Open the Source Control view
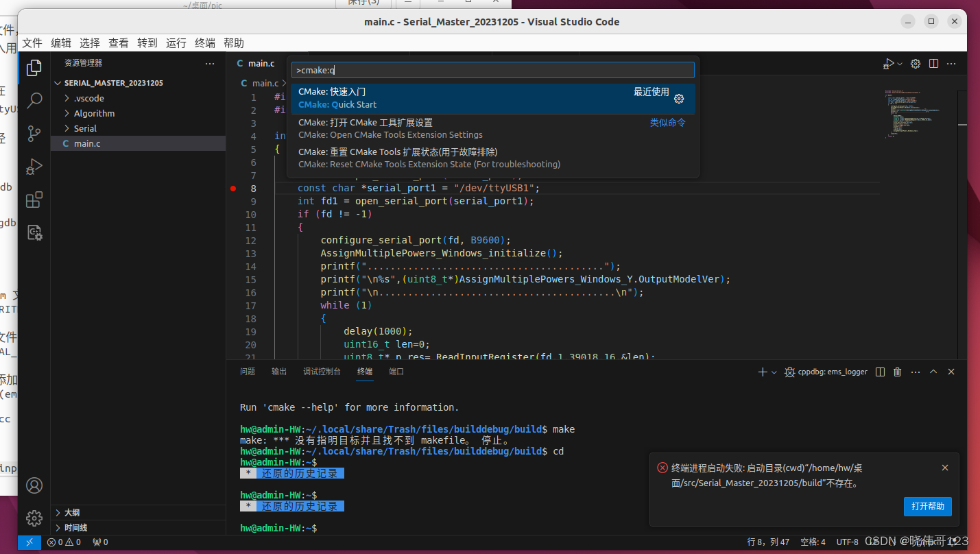980x554 pixels. tap(34, 134)
